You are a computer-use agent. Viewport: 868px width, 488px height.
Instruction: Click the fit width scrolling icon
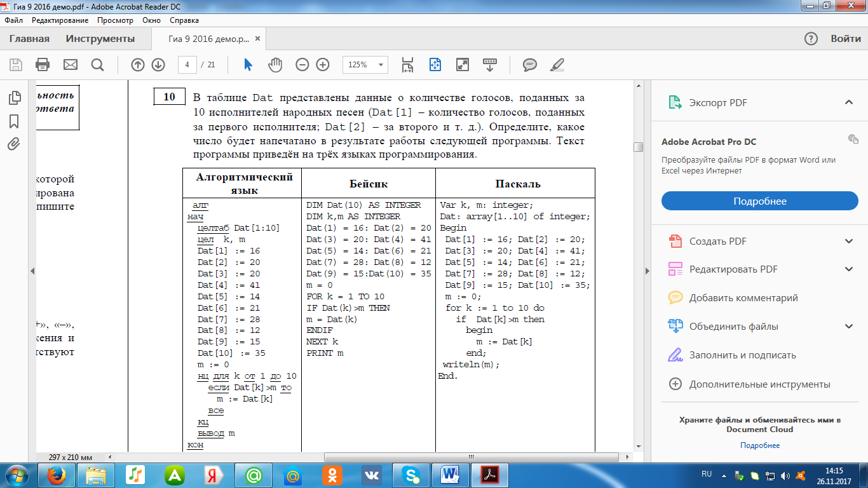tap(407, 65)
